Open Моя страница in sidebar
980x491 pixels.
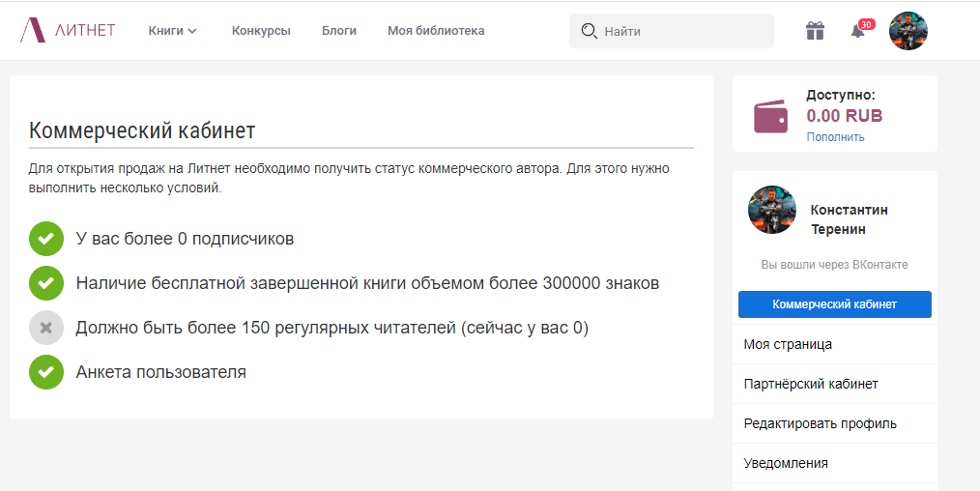tap(835, 344)
